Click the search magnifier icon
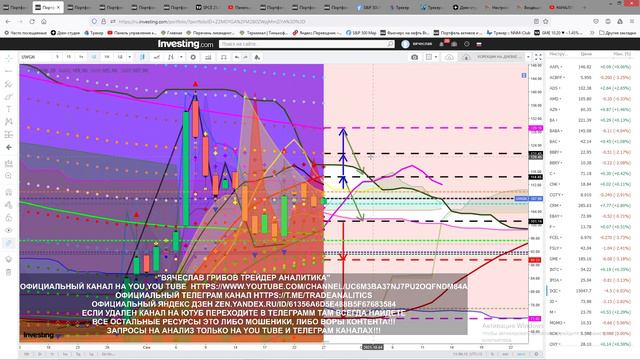Viewport: 640px width, 360px height. (390, 44)
